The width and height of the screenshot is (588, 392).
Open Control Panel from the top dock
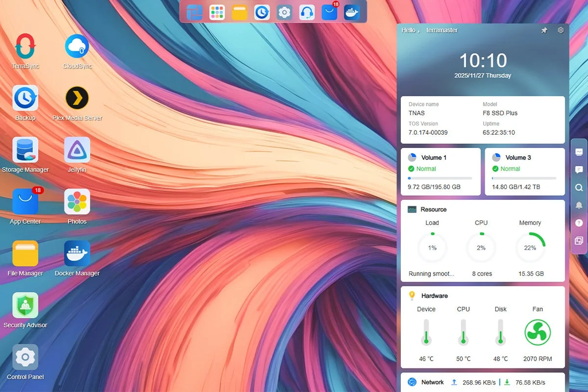point(284,12)
